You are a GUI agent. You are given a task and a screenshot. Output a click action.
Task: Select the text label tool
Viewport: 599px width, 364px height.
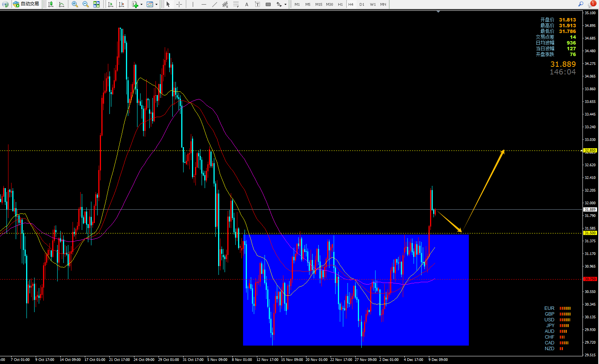pyautogui.click(x=257, y=4)
